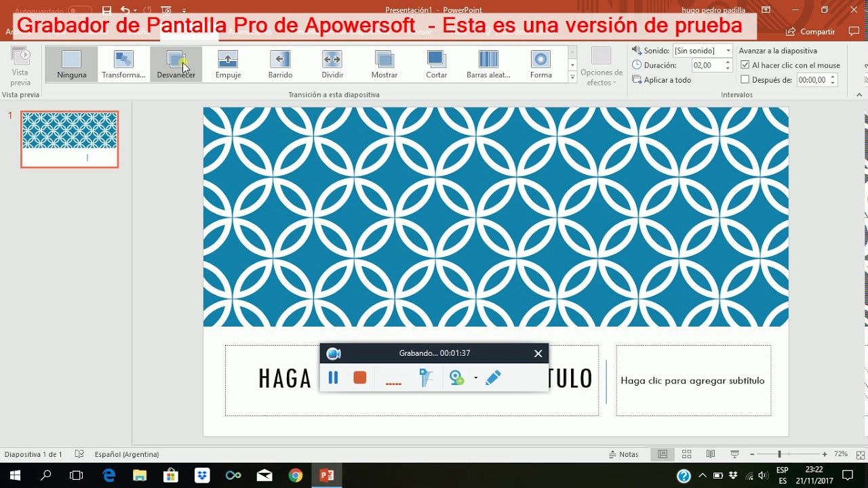Choose the Dividir transition
This screenshot has height=488, width=868.
(x=332, y=64)
